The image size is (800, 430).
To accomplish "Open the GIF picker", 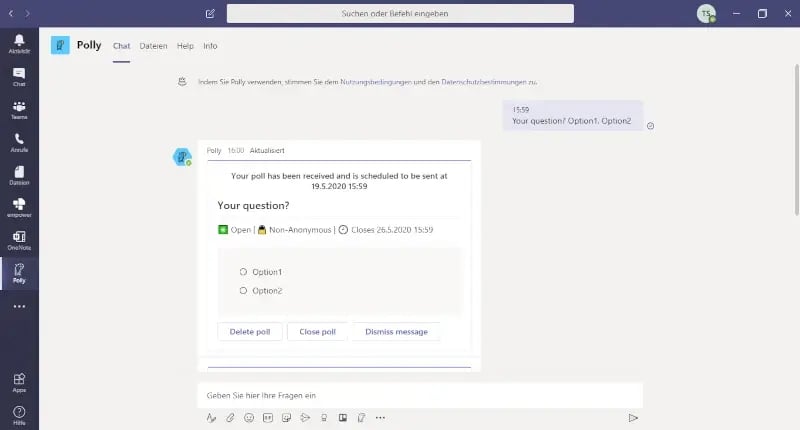I will pyautogui.click(x=268, y=418).
